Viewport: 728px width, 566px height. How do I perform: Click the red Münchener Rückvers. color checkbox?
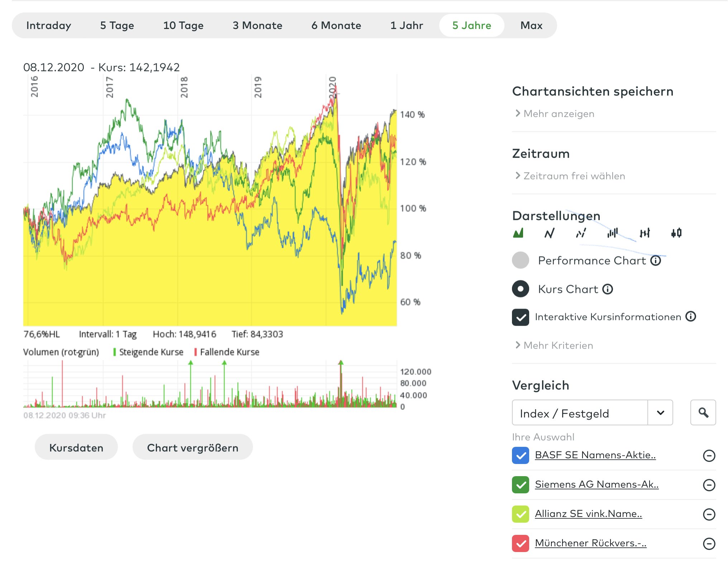[521, 543]
